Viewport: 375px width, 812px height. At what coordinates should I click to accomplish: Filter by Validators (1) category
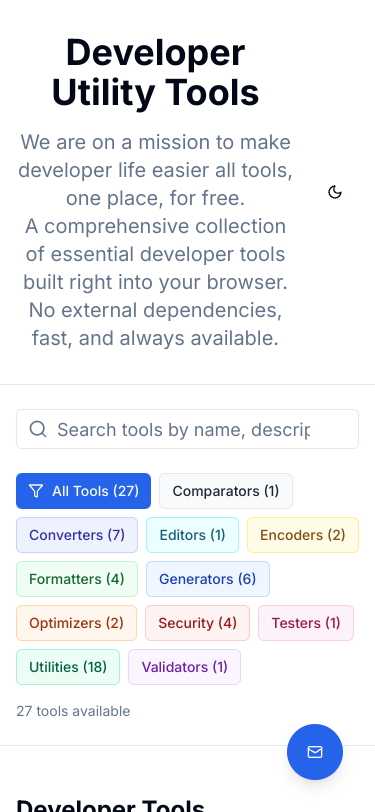184,667
